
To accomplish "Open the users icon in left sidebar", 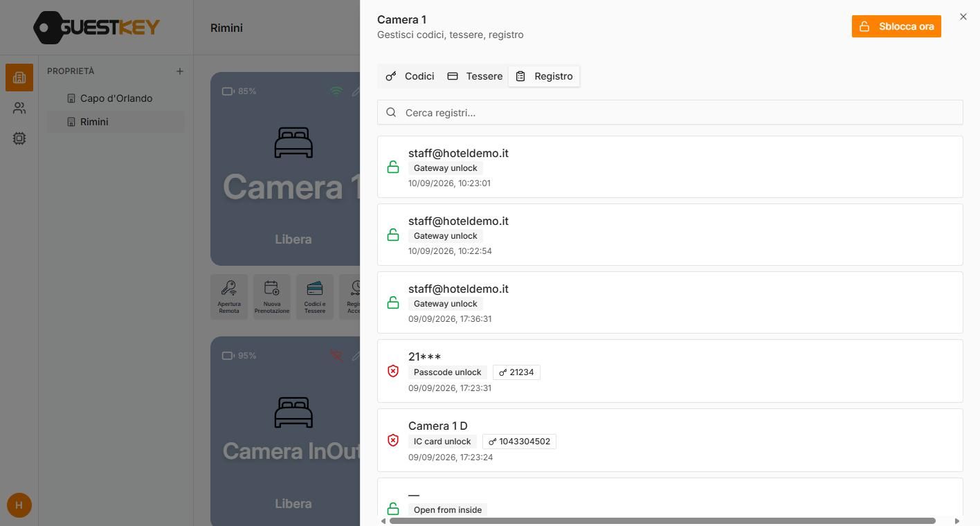I will click(x=19, y=108).
